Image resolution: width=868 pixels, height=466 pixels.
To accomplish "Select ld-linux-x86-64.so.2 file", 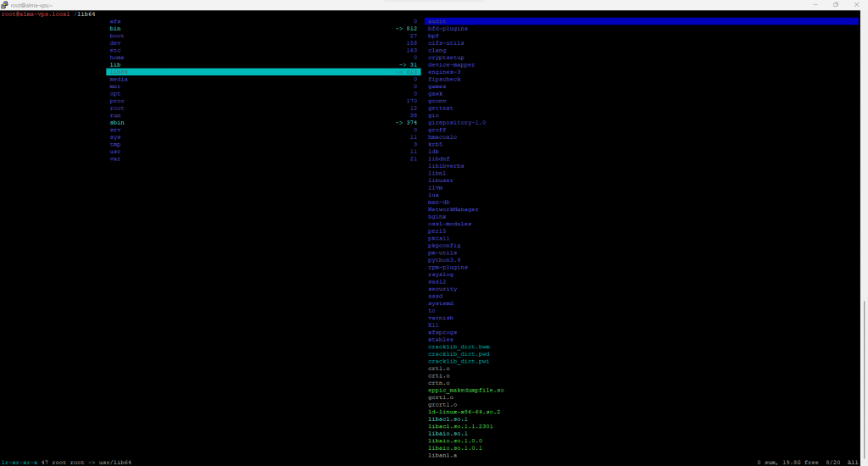I will click(x=464, y=412).
